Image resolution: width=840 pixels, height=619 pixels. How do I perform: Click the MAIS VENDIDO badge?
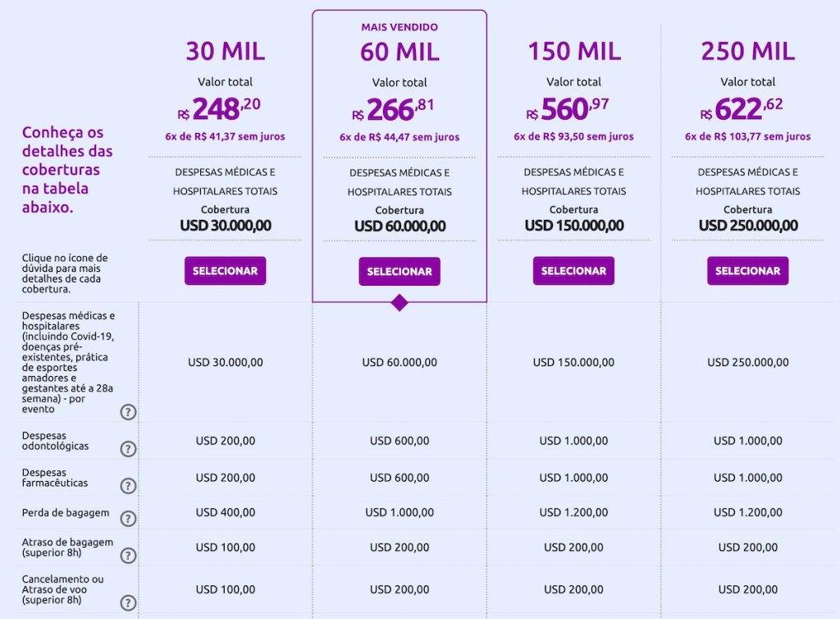(399, 26)
